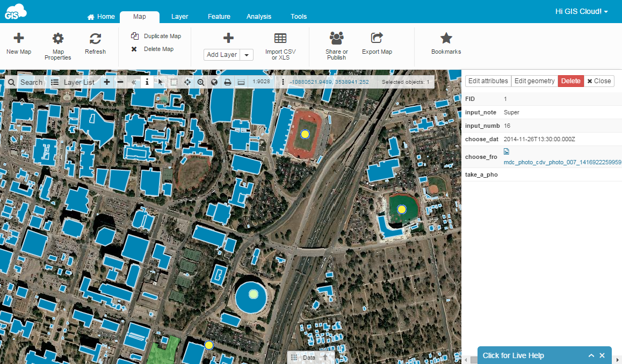Viewport: 622px width, 364px height.
Task: Close the feature info panel
Action: tap(599, 81)
